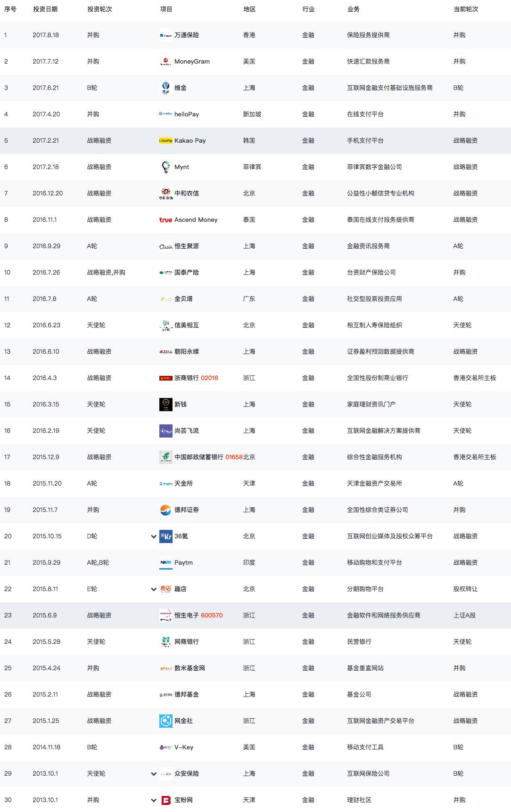This screenshot has width=511, height=812.
Task: Click the 国泰产险 logo icon
Action: point(165,273)
